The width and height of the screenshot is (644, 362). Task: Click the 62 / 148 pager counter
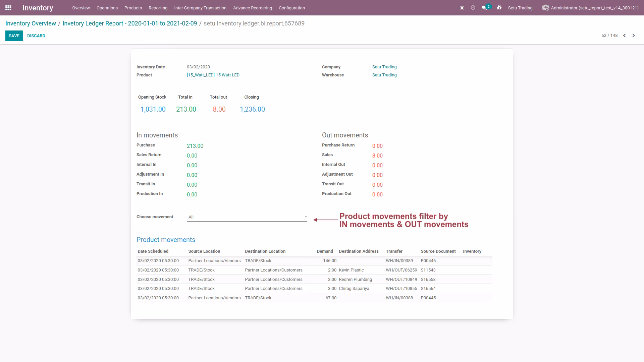click(x=609, y=36)
